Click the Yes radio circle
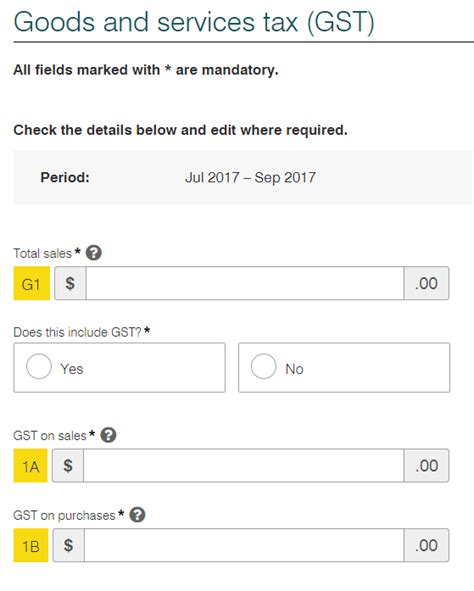This screenshot has height=591, width=474. point(39,366)
